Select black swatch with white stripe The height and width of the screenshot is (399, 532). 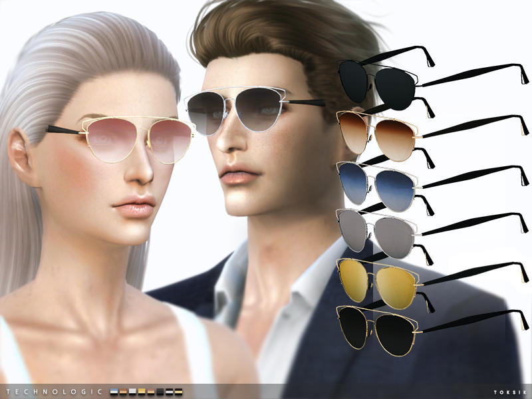pos(169,392)
